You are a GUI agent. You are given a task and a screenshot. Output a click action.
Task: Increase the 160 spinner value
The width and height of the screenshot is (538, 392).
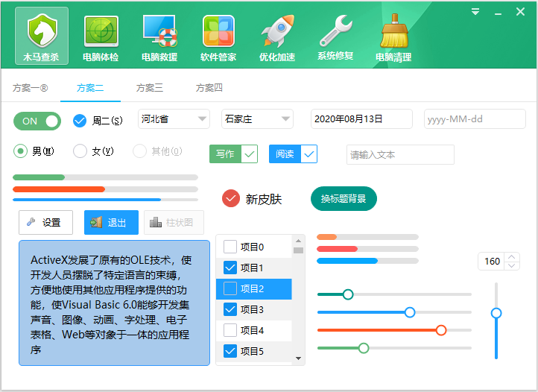(512, 257)
